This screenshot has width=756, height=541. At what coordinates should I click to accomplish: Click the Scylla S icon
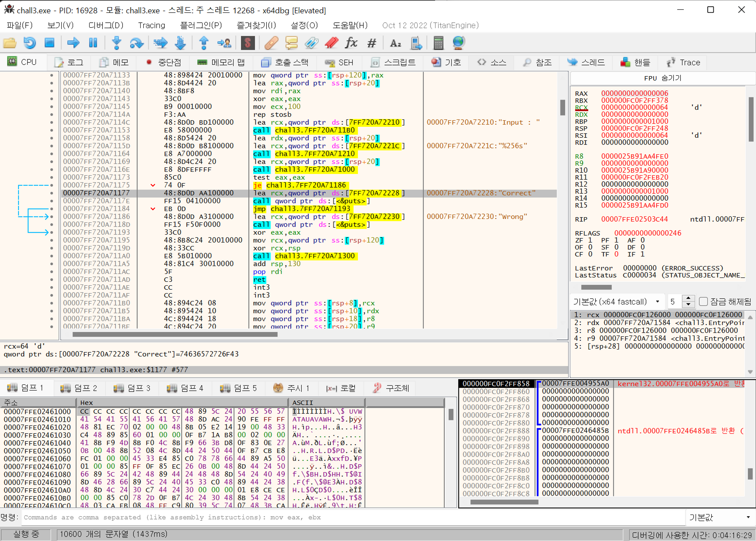[248, 43]
